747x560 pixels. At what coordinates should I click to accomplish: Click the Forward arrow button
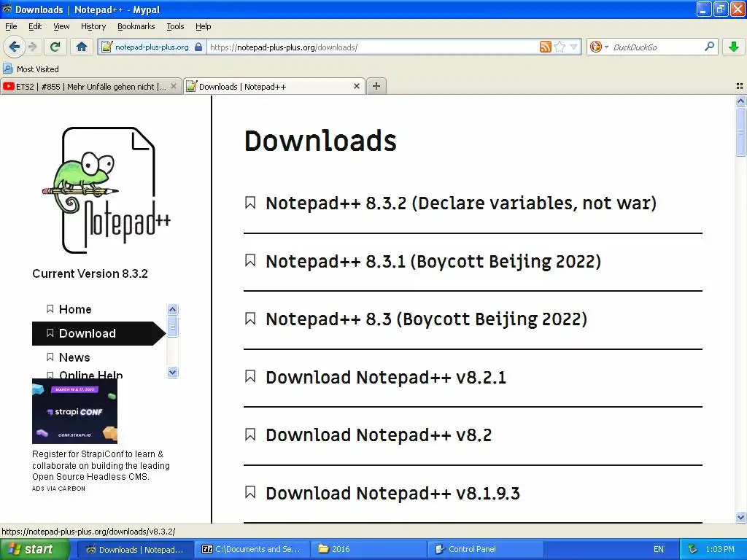[x=32, y=47]
